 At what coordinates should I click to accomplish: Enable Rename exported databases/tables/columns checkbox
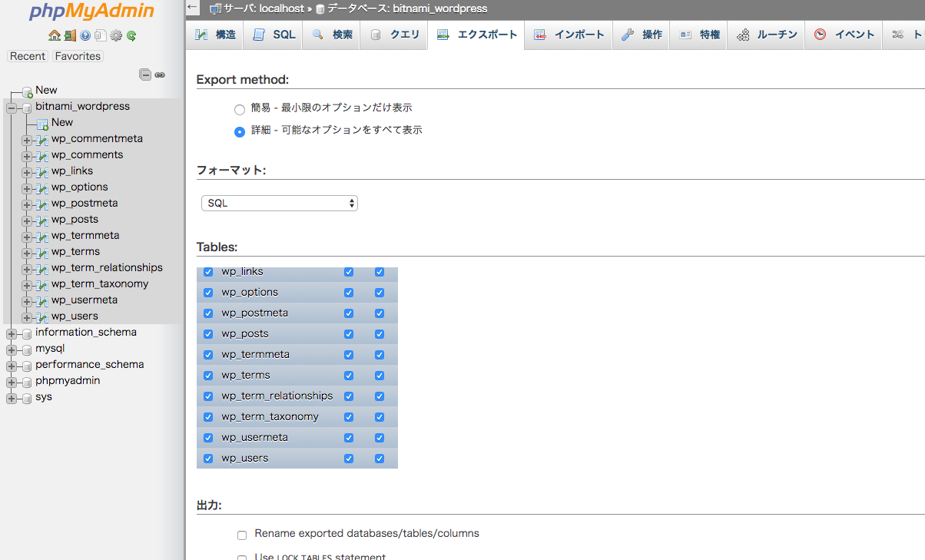point(242,535)
